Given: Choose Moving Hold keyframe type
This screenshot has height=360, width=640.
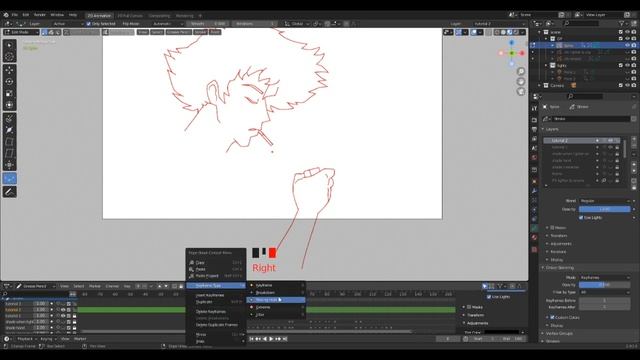Looking at the screenshot, I should [x=276, y=300].
